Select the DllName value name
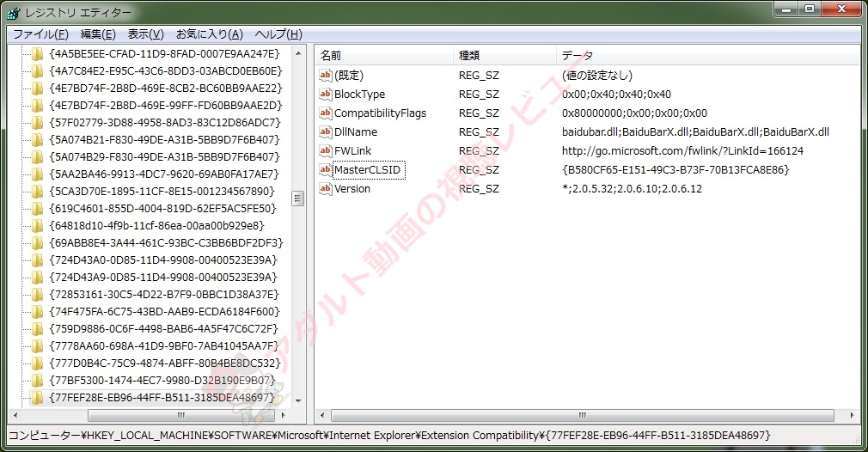 tap(356, 131)
